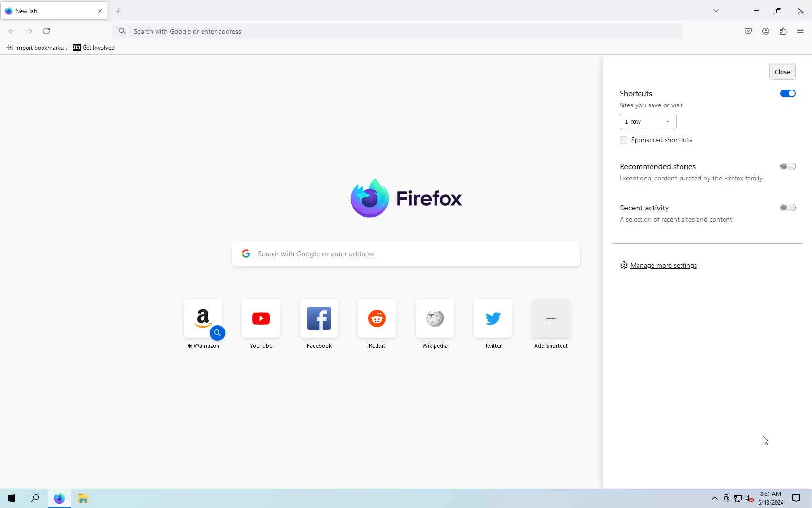This screenshot has width=812, height=508.
Task: Show hidden system tray icons
Action: coord(714,498)
